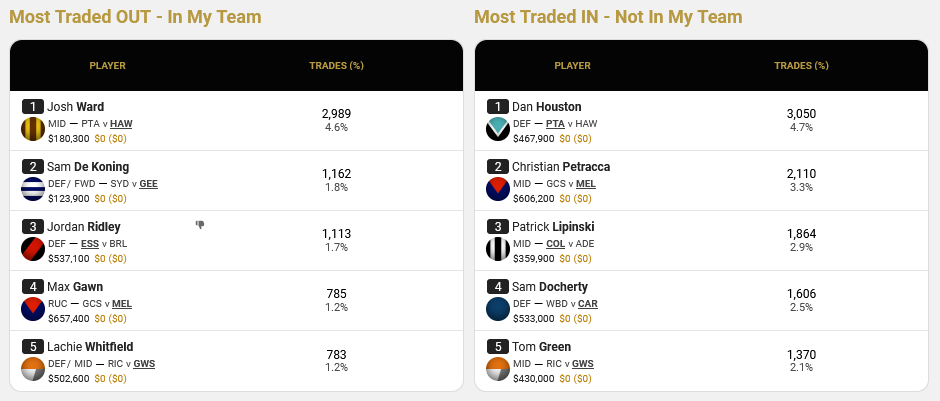Open Christian Petracca player name link
This screenshot has height=401, width=940.
click(561, 167)
